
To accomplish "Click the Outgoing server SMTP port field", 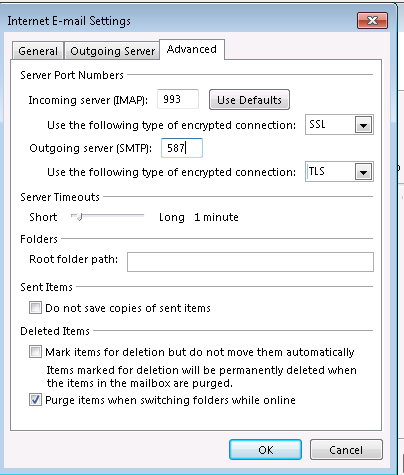I will 182,148.
